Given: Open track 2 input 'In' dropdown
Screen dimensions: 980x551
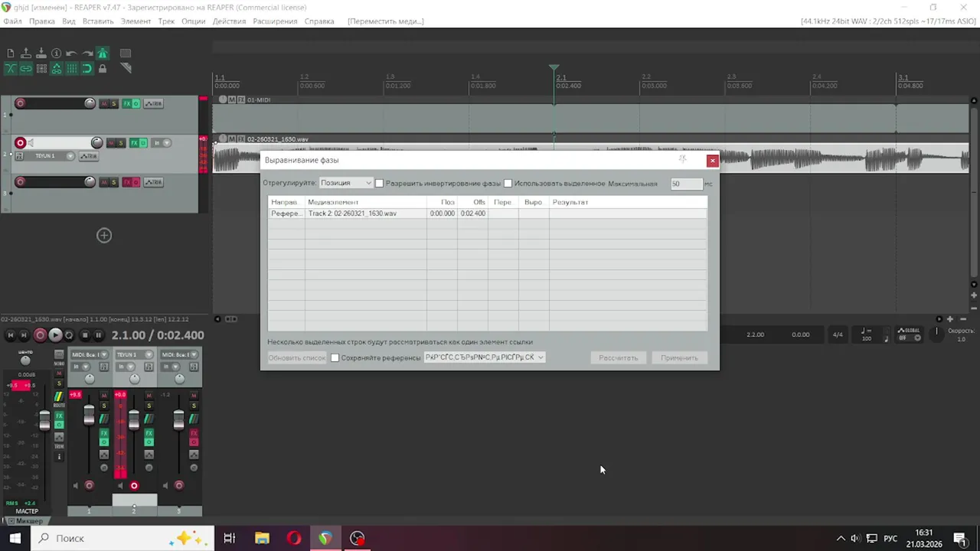Looking at the screenshot, I should pos(160,143).
